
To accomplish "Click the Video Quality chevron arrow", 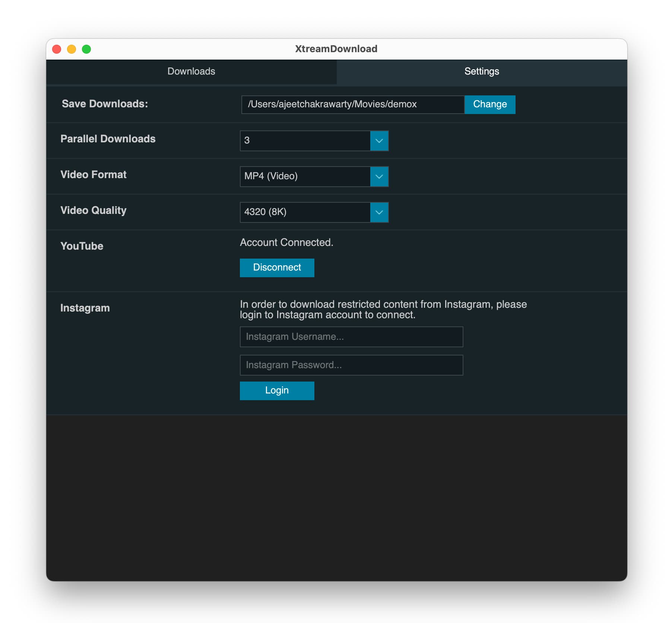I will [x=379, y=212].
